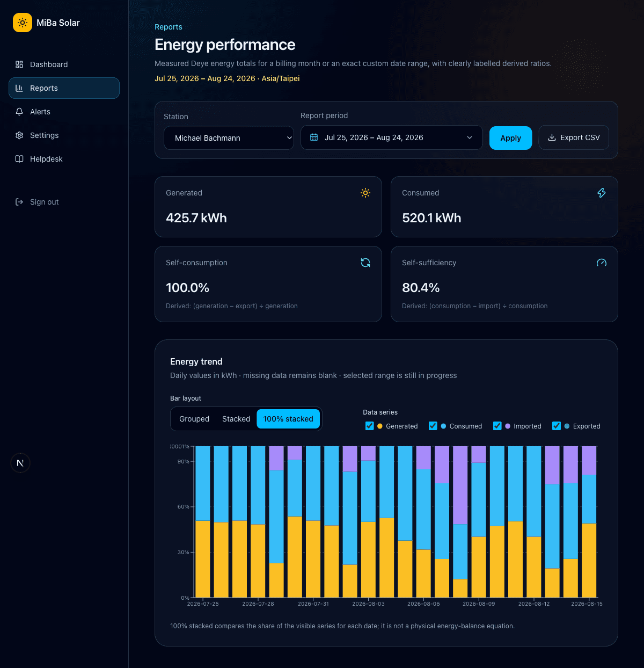Screen dimensions: 644x668
Task: Switch bar layout to Grouped
Action: (194, 419)
